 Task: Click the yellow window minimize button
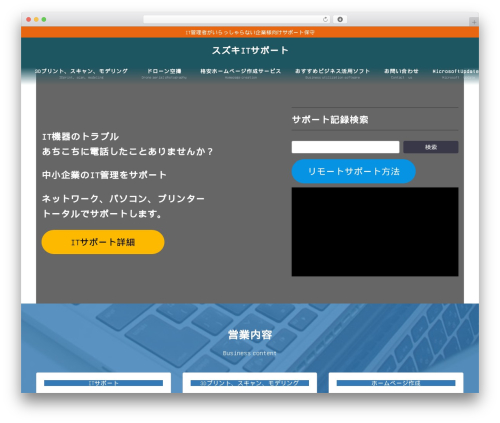coord(36,20)
